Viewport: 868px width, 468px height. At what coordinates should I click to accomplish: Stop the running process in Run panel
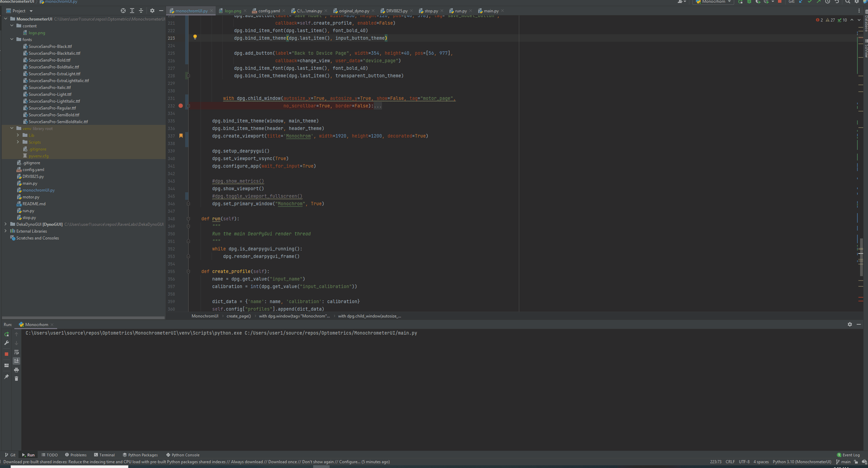(x=7, y=354)
